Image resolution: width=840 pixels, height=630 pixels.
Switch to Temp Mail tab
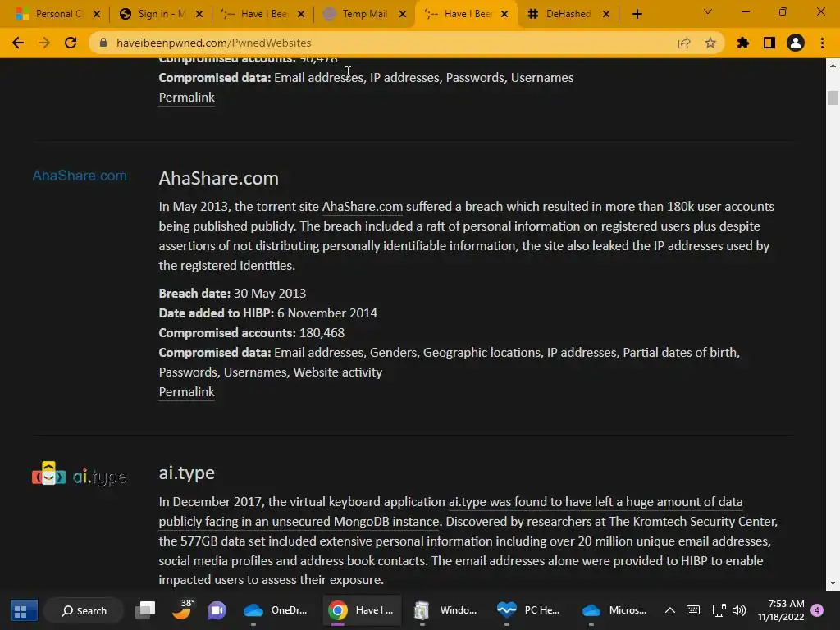pos(363,14)
